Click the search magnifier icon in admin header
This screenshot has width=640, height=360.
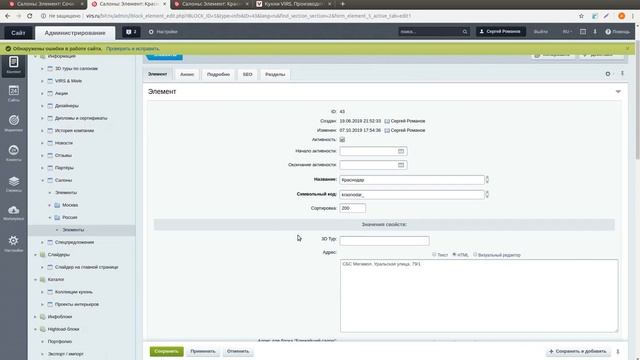click(464, 32)
